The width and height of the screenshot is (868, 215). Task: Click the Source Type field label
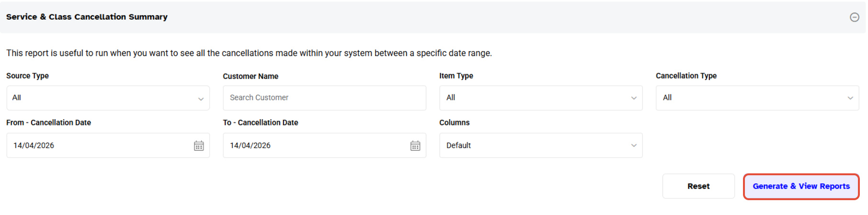pyautogui.click(x=27, y=76)
